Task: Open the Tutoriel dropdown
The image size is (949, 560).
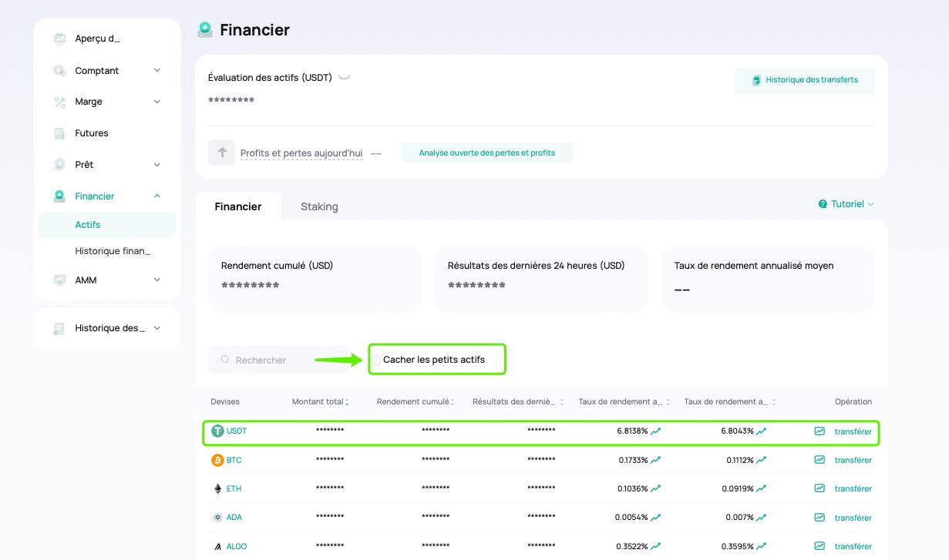Action: pyautogui.click(x=846, y=204)
